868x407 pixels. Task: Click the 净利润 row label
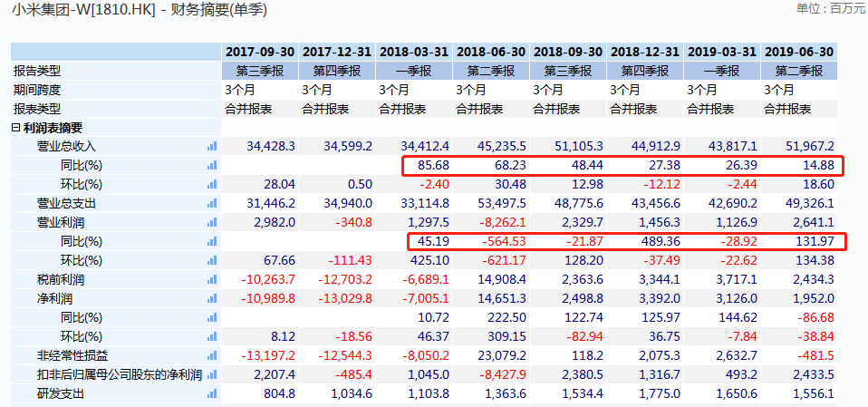pos(54,298)
